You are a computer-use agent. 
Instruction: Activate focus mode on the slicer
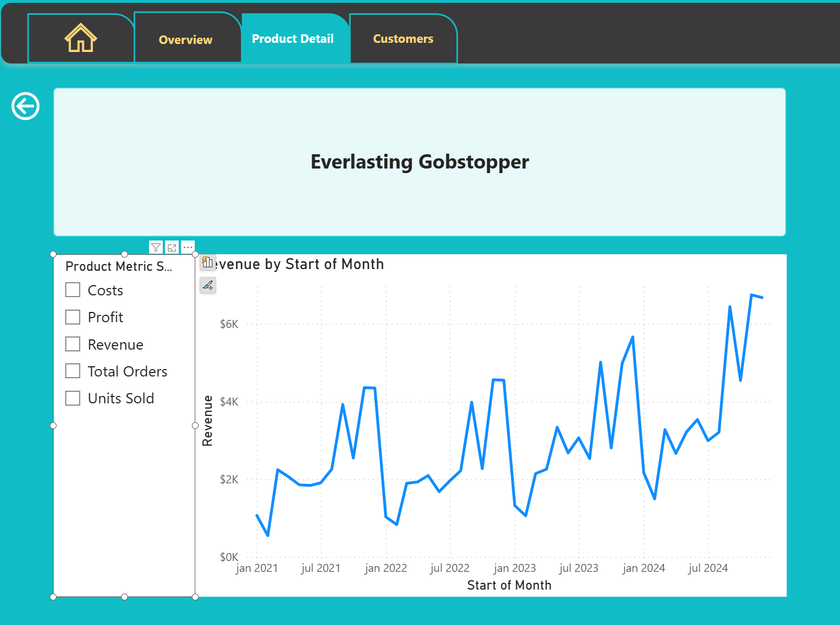click(x=172, y=247)
